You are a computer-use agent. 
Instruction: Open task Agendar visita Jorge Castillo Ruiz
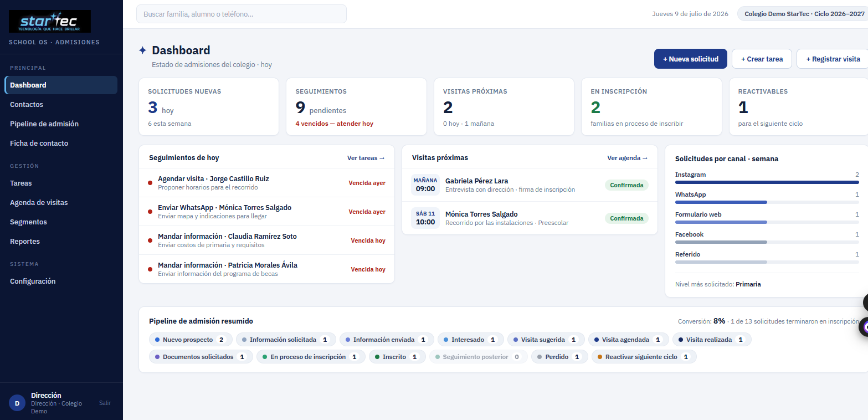tap(266, 183)
